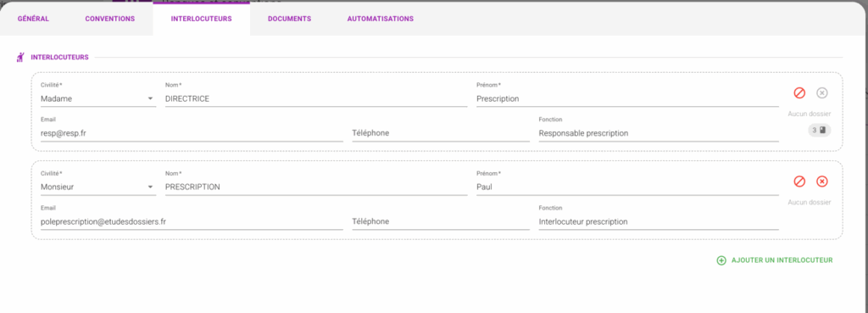Click the Prénom field containing Paul
Image resolution: width=868 pixels, height=313 pixels.
click(x=628, y=187)
